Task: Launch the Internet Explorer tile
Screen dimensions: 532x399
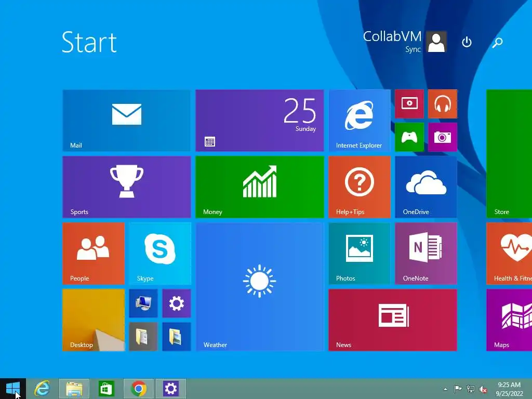Action: (360, 121)
